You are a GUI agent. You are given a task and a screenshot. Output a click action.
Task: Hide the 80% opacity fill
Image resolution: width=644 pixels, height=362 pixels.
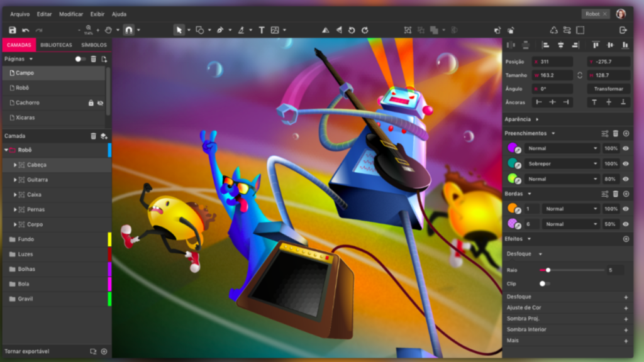pos(626,179)
